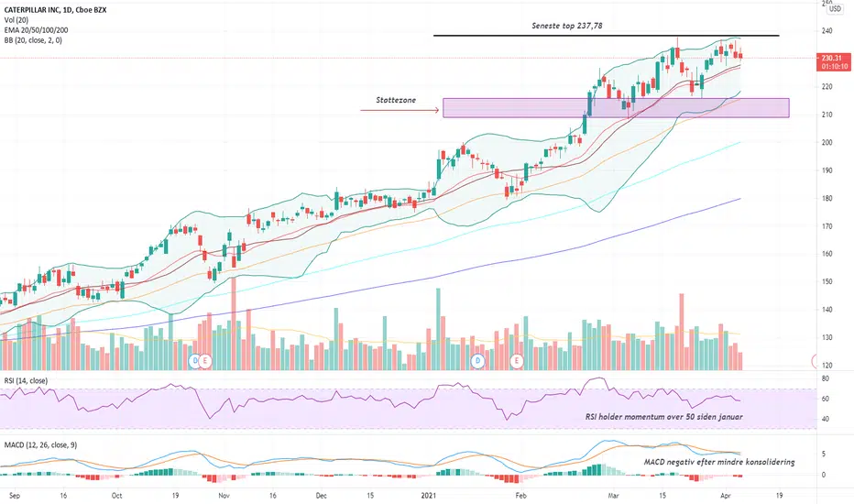854x504 pixels.
Task: Click the Feb label on time axis
Action: pyautogui.click(x=521, y=496)
